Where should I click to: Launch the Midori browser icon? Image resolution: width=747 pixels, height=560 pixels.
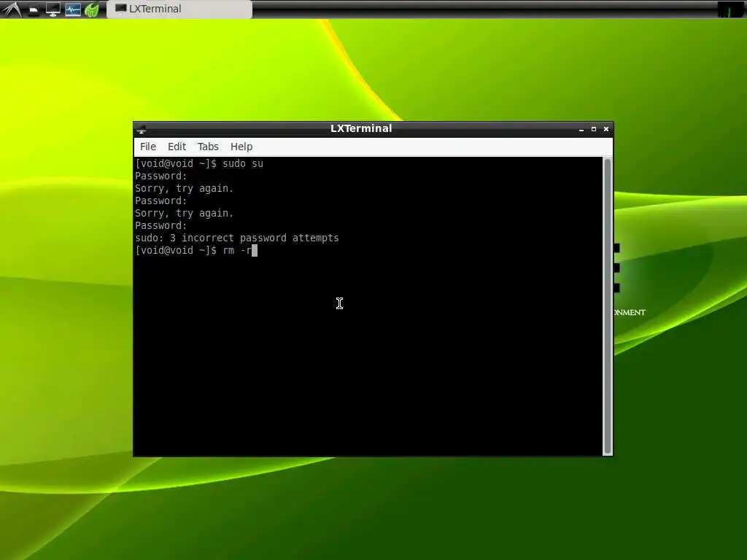pos(91,9)
